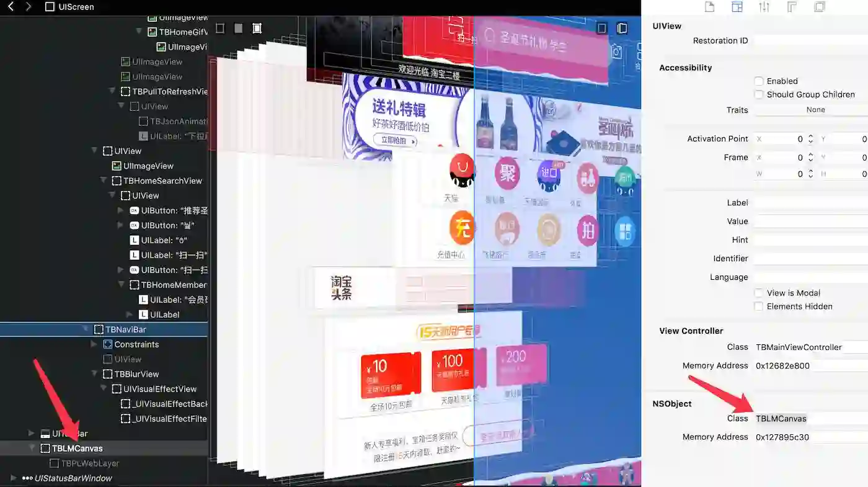This screenshot has height=487, width=868.
Task: Expand the UIButton "推荐圣 node
Action: [x=121, y=210]
